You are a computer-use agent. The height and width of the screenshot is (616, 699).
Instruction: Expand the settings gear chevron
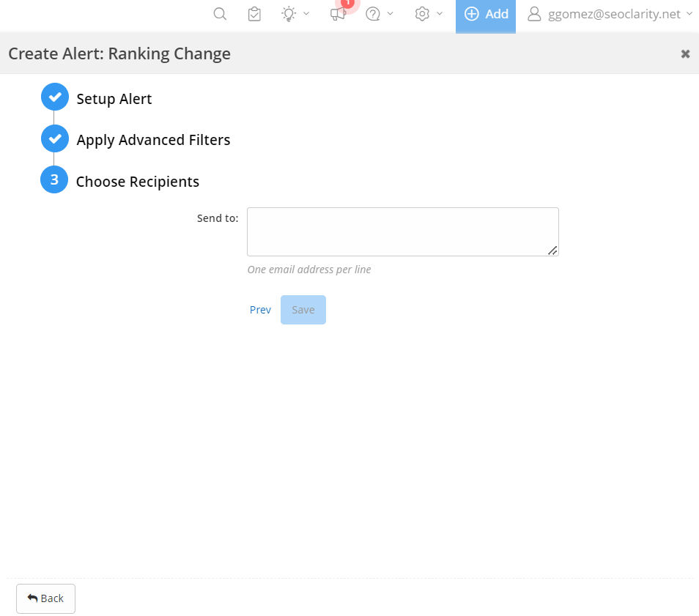(x=440, y=14)
